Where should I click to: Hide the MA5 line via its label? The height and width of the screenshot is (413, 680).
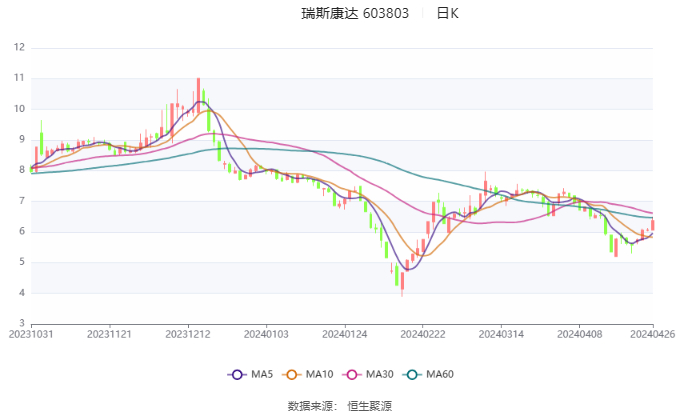click(x=262, y=374)
